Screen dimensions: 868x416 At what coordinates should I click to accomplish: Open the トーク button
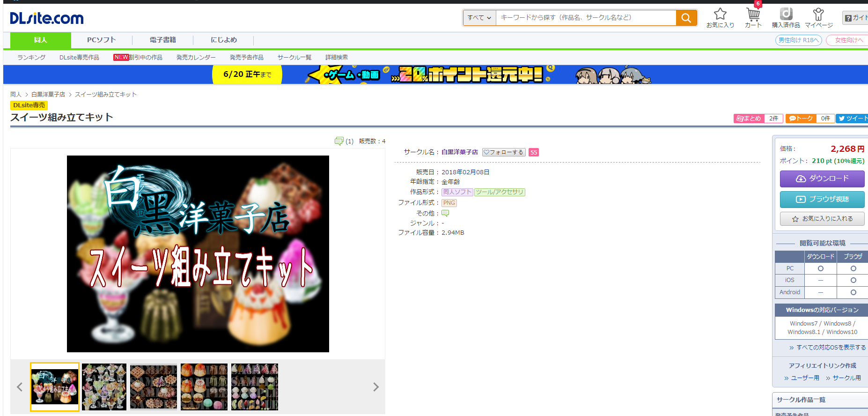click(x=801, y=119)
